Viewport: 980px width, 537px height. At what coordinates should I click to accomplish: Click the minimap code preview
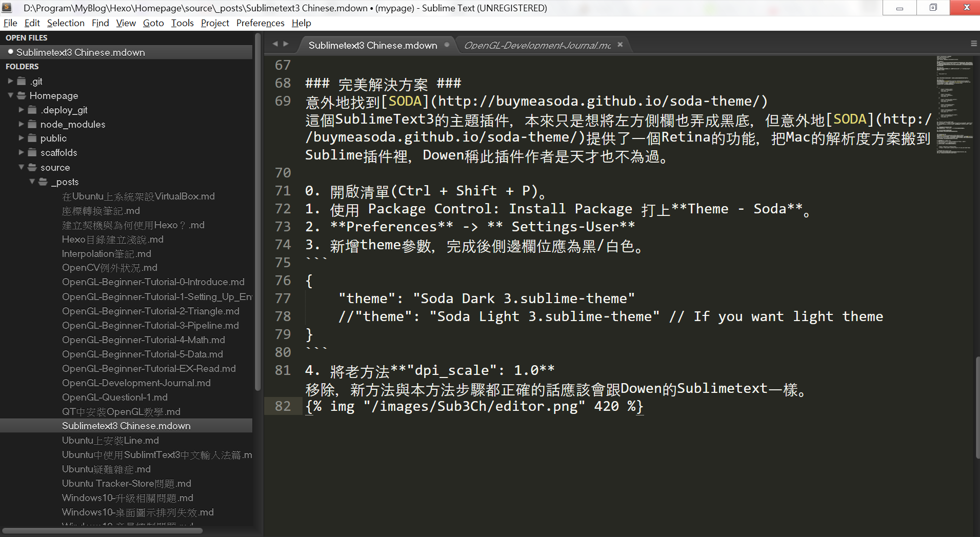954,105
